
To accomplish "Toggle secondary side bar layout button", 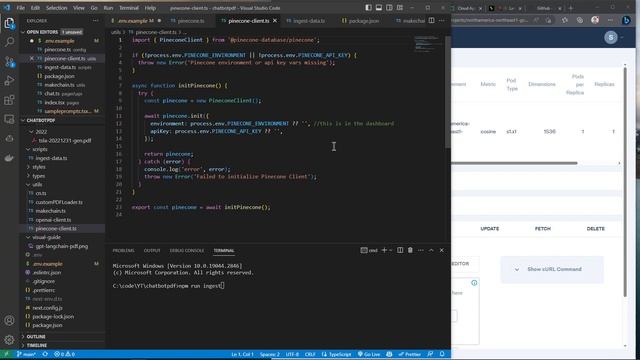I will [389, 8].
